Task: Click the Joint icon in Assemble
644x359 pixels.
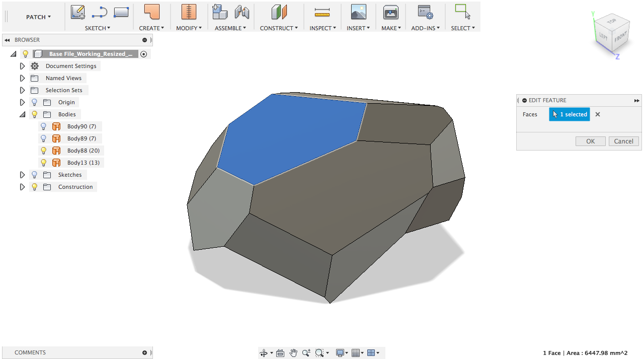Action: (x=242, y=12)
